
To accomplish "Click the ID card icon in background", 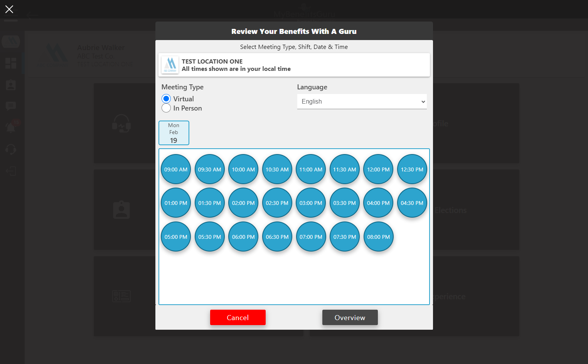I will tap(121, 296).
